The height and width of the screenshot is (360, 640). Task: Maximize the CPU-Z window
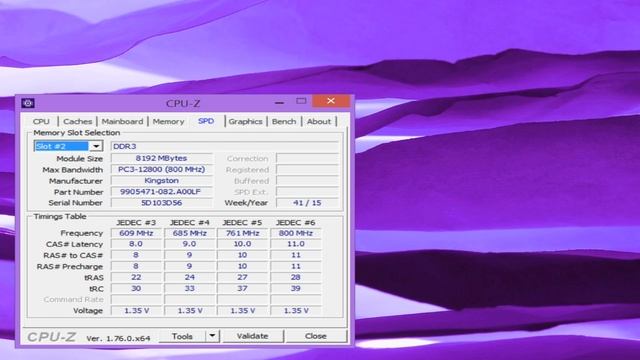pos(301,101)
